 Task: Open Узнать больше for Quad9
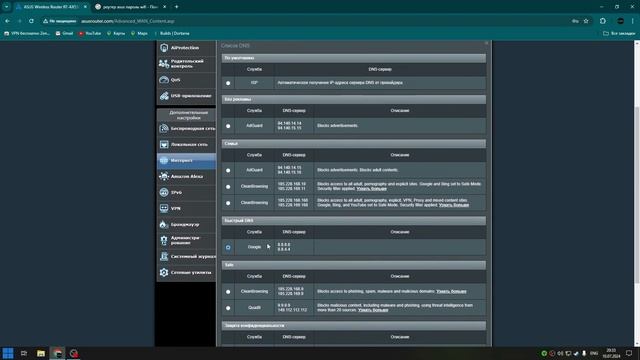[x=373, y=310]
